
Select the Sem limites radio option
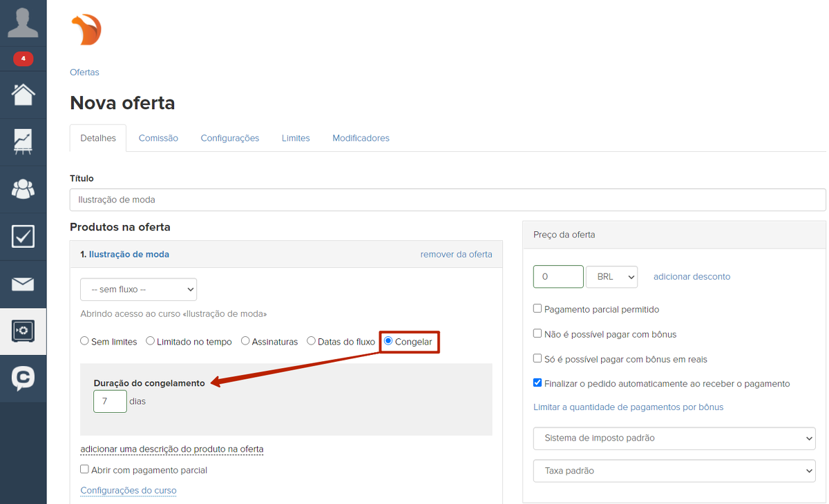point(85,341)
